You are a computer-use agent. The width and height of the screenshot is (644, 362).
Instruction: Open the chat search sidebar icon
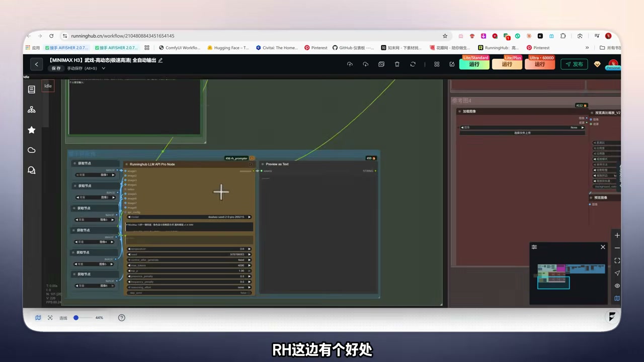click(x=31, y=170)
